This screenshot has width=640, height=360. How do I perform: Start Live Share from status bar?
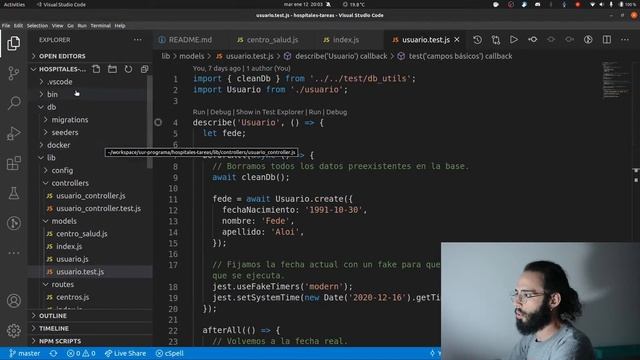pyautogui.click(x=125, y=353)
